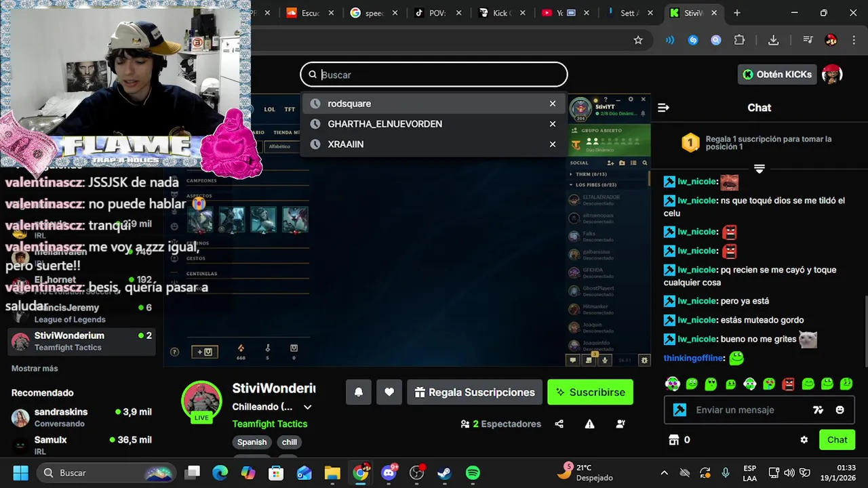The image size is (868, 488).
Task: Open the Kick profile avatar menu
Action: tap(832, 75)
